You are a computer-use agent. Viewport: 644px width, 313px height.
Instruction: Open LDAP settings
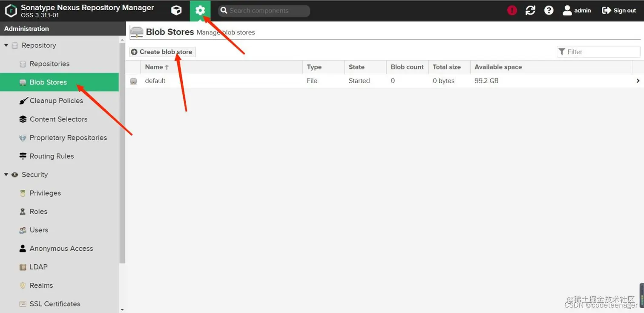38,267
